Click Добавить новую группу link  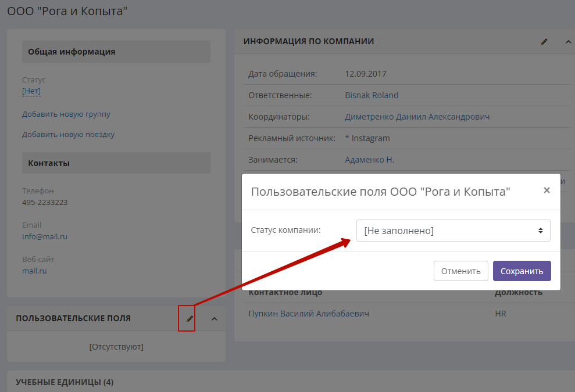(66, 114)
